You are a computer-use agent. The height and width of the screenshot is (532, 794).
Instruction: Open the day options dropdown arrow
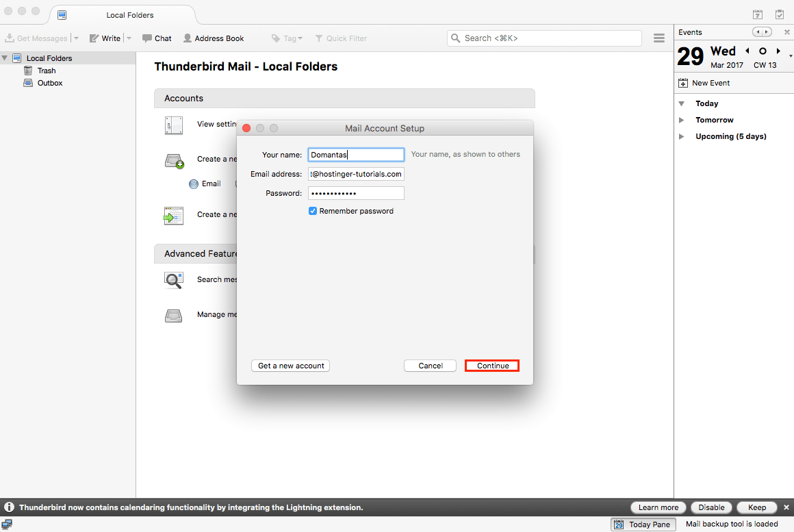point(791,55)
